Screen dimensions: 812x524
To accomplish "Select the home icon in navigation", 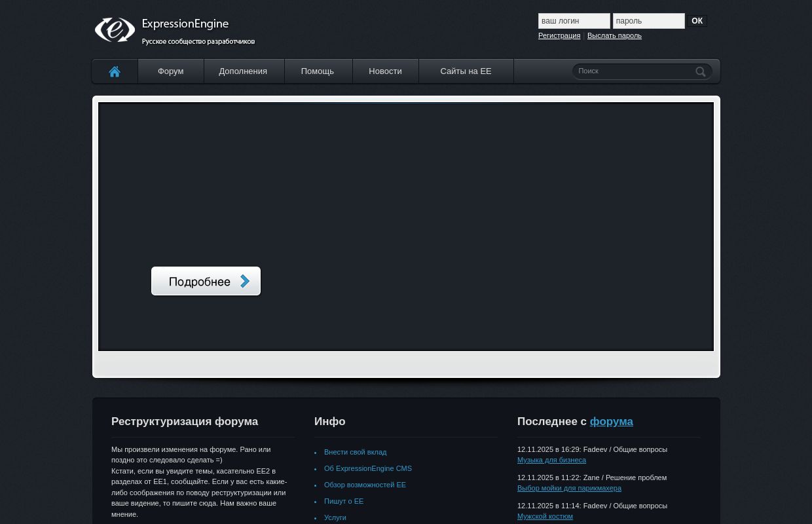I will click(115, 71).
